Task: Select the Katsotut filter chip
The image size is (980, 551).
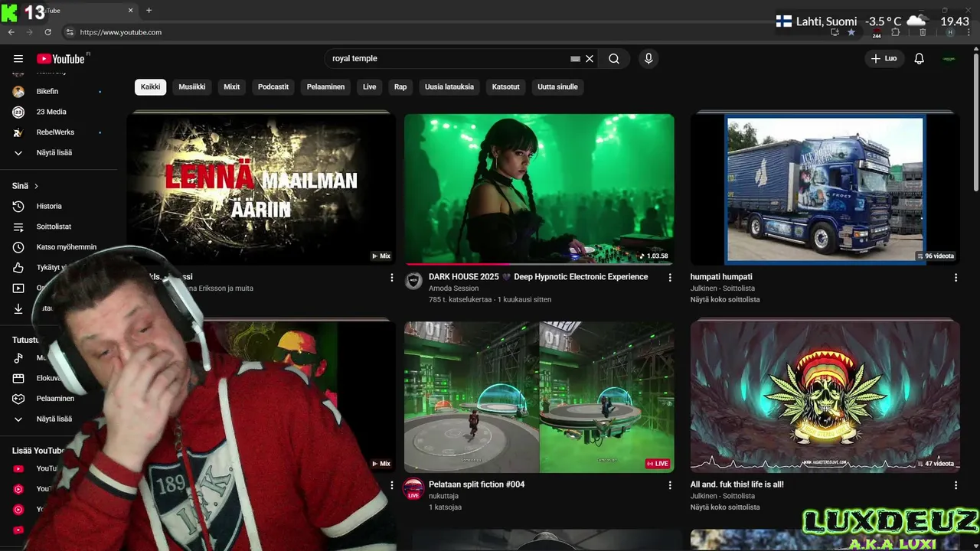Action: pos(505,86)
